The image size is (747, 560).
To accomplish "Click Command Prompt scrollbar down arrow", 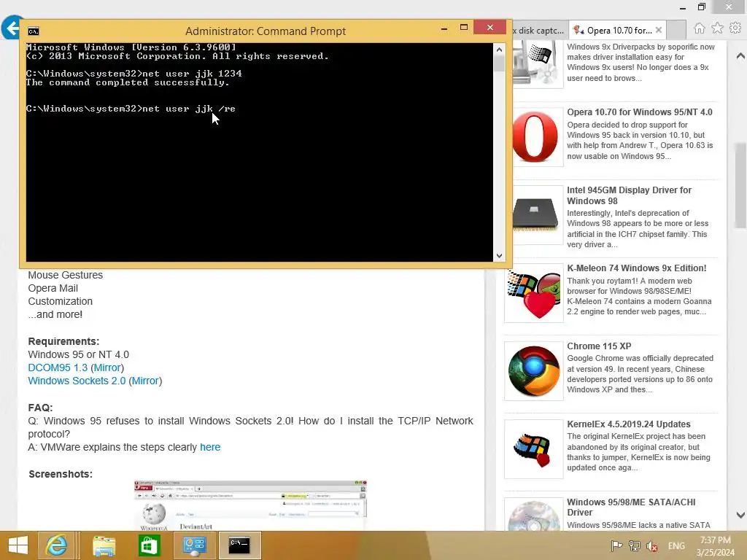I will point(499,256).
